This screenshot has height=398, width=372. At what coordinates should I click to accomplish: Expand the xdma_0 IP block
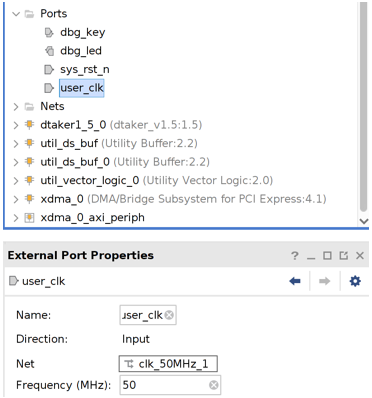tap(16, 199)
